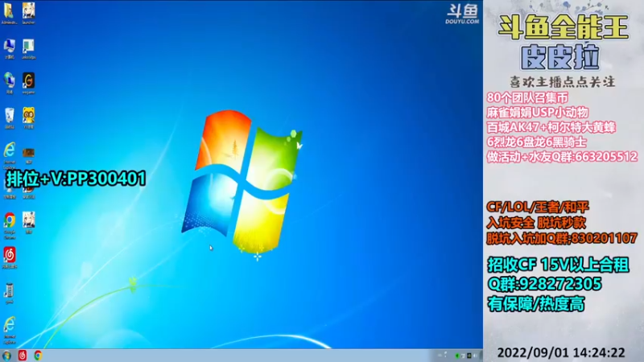Viewport: 644px width, 362px height.
Task: Select the grey tower-shaped desktop shortcut
Action: click(x=9, y=294)
